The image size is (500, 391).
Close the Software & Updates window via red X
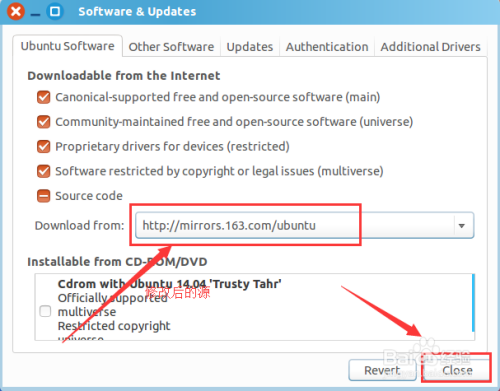pyautogui.click(x=16, y=11)
